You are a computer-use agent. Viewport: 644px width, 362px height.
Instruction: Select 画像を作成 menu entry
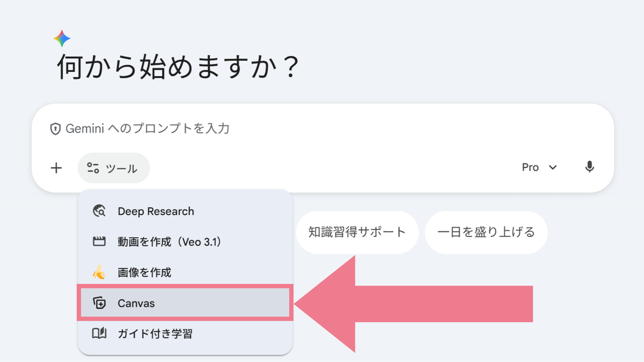[145, 273]
